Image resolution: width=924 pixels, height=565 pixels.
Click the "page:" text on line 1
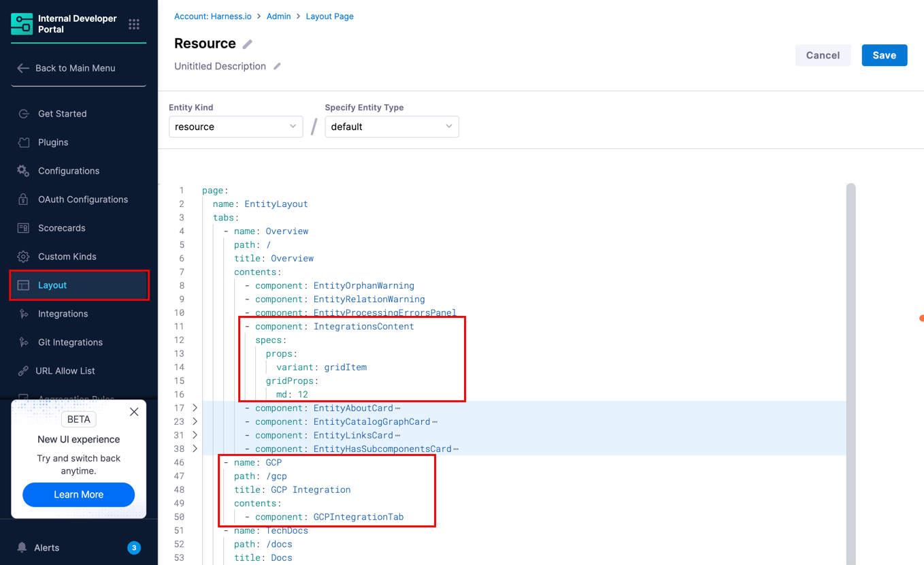(x=215, y=191)
